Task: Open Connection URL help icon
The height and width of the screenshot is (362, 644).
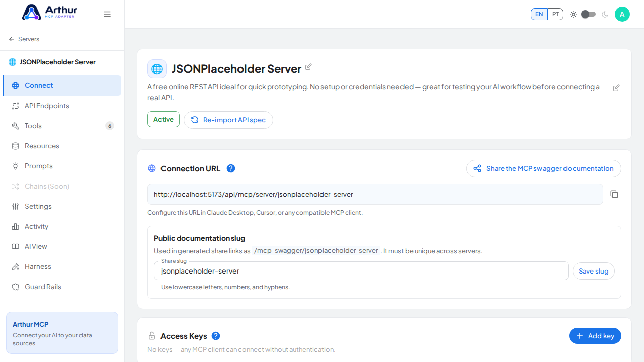Action: [x=231, y=168]
